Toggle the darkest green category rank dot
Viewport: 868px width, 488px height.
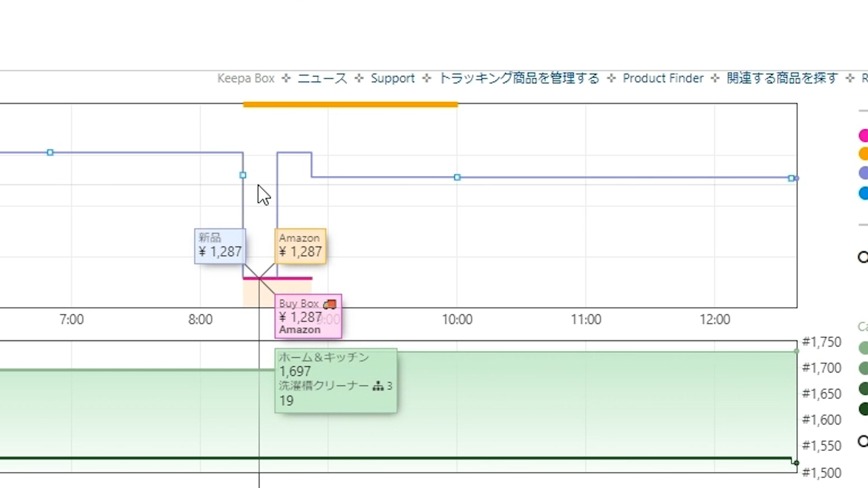(x=863, y=409)
